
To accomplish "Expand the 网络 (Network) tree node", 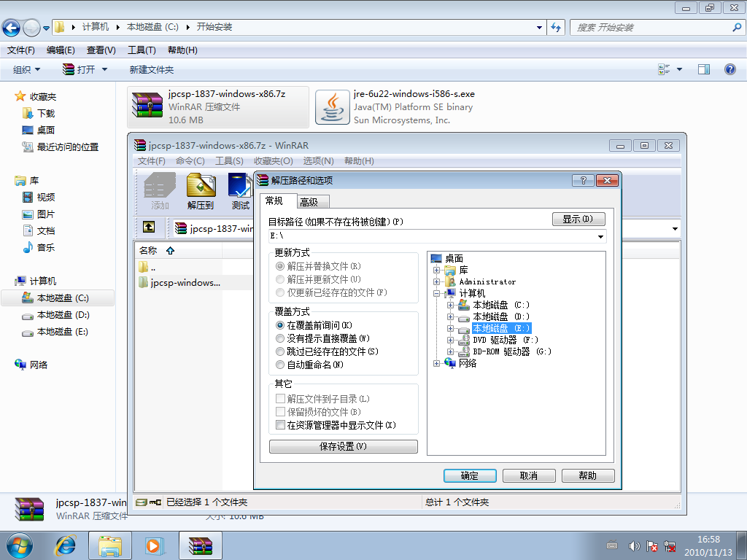I will click(436, 364).
